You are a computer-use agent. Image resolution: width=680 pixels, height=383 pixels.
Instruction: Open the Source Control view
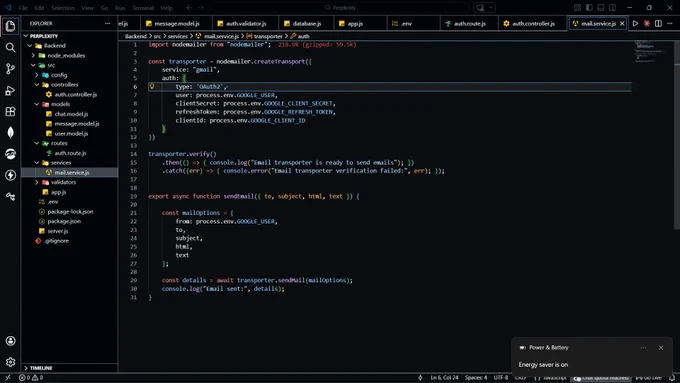(10, 69)
